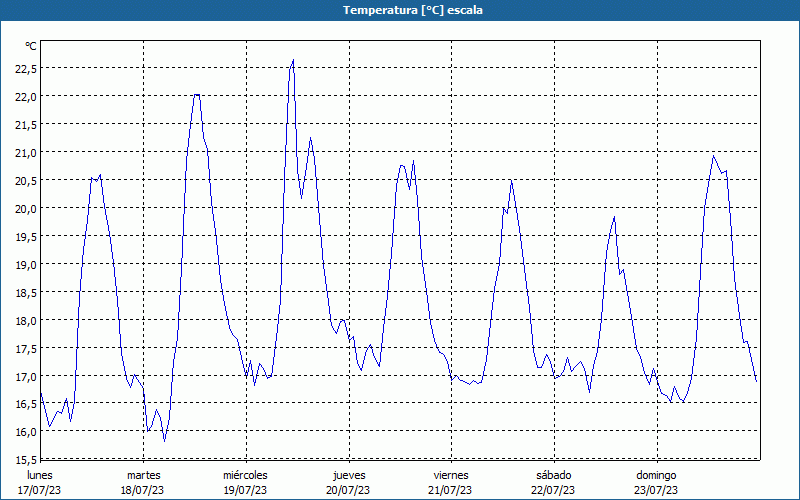Click the 15,5 axis value
The image size is (800, 500).
point(26,460)
